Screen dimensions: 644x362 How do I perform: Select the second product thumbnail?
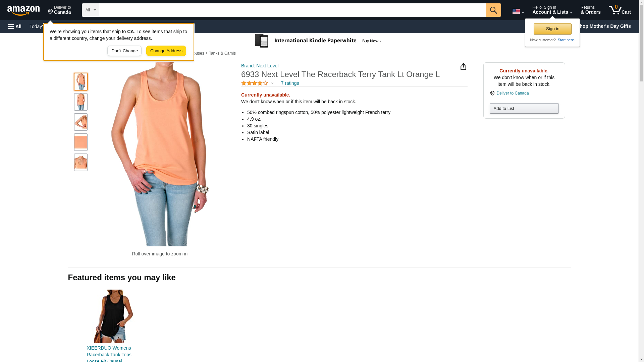coord(81,102)
